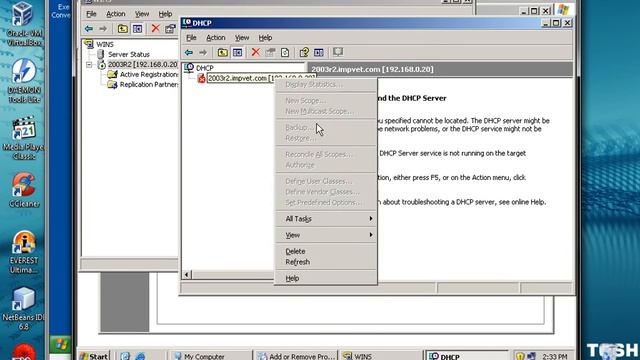Expand the View submenu in context menu
This screenshot has height=360, width=640.
[x=326, y=235]
